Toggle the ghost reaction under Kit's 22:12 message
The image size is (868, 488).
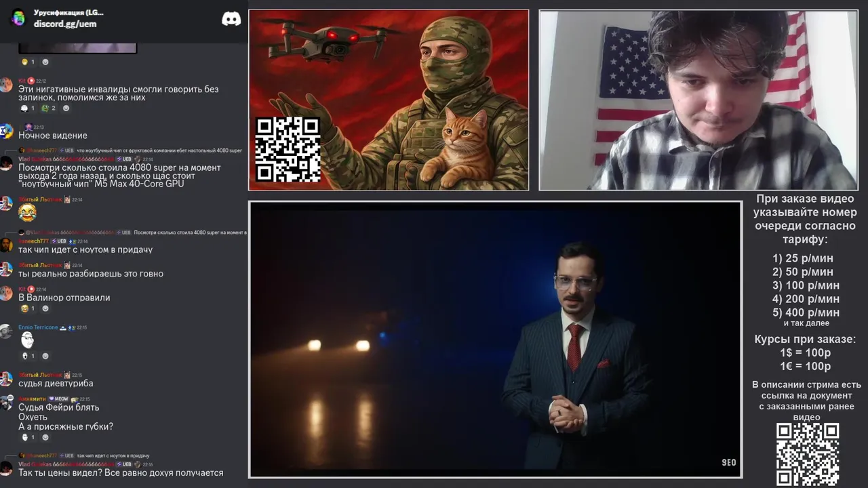click(x=27, y=108)
